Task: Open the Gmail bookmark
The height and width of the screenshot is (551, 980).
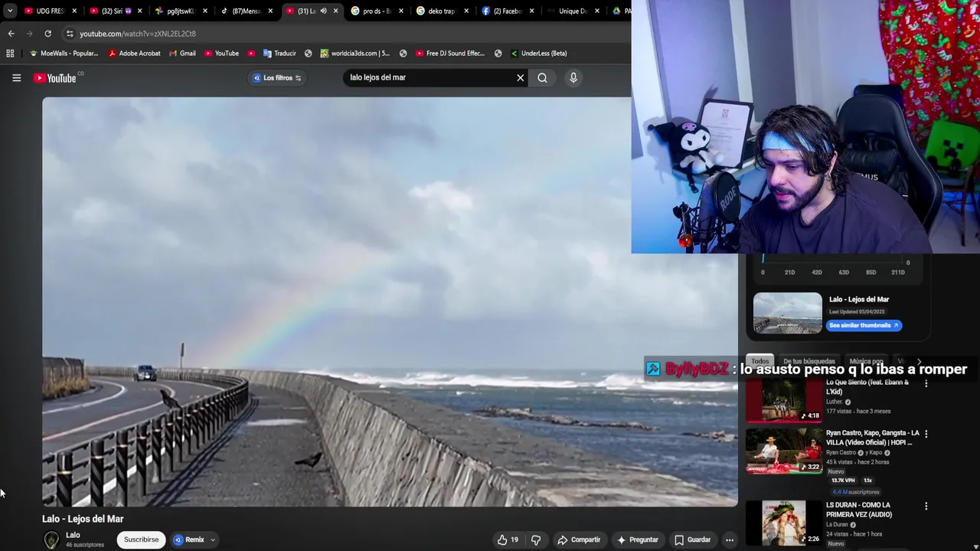Action: tap(182, 54)
